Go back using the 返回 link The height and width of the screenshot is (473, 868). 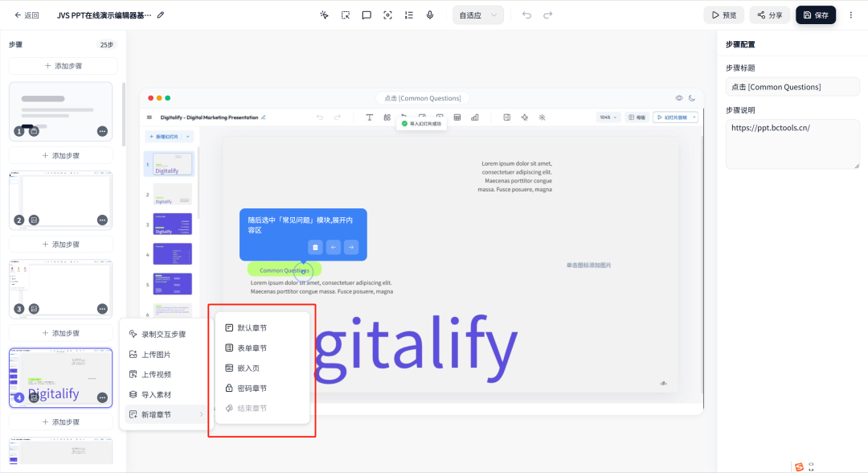27,15
